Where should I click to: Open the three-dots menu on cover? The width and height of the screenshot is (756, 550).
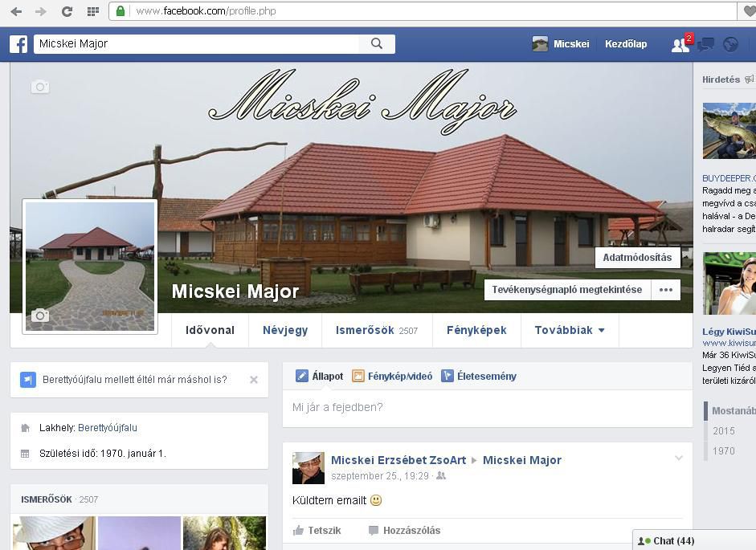point(665,290)
